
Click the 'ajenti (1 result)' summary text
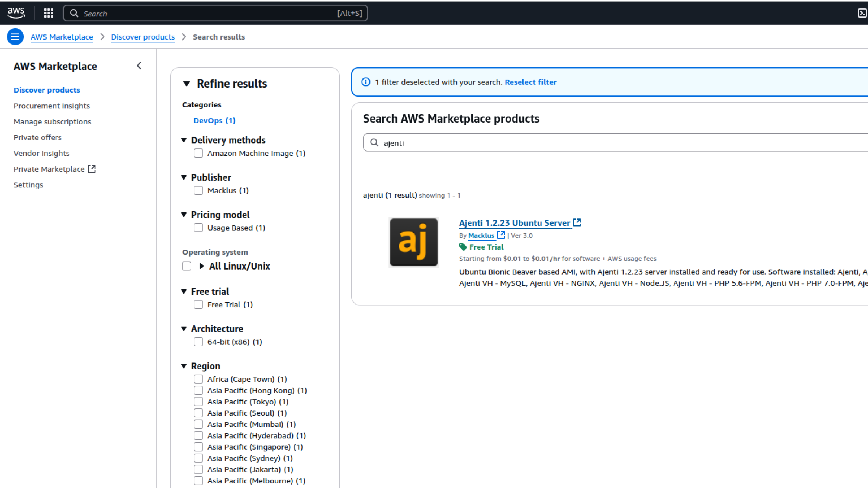(x=390, y=195)
